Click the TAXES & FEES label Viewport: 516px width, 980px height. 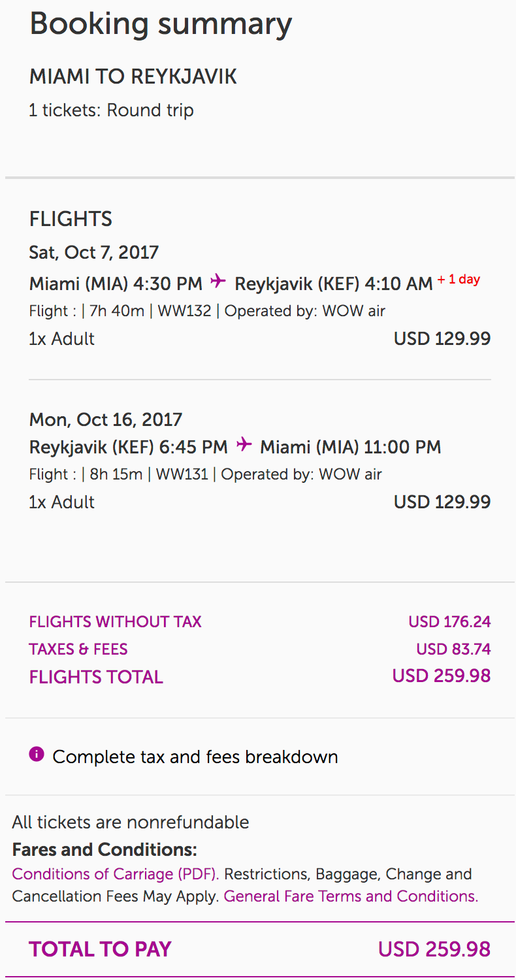[78, 649]
